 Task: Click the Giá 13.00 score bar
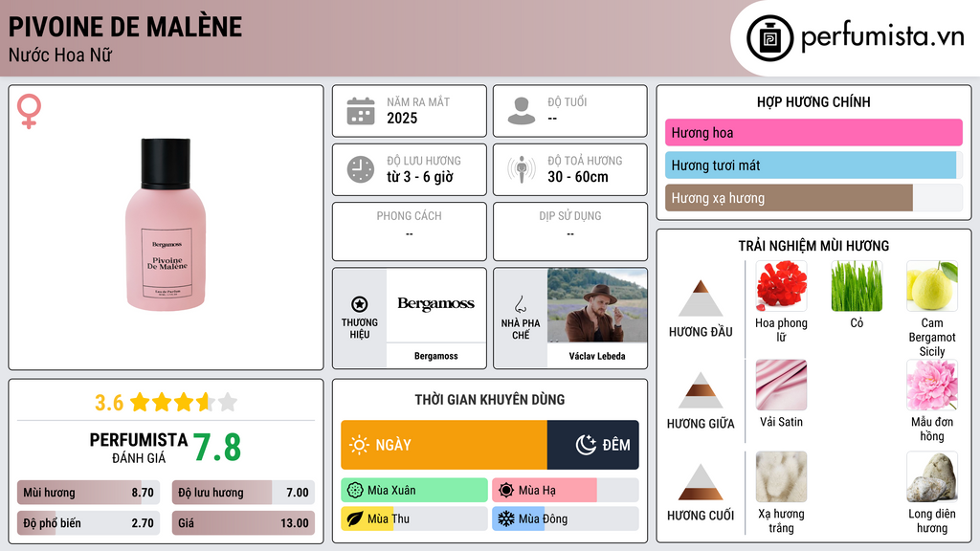[x=243, y=523]
